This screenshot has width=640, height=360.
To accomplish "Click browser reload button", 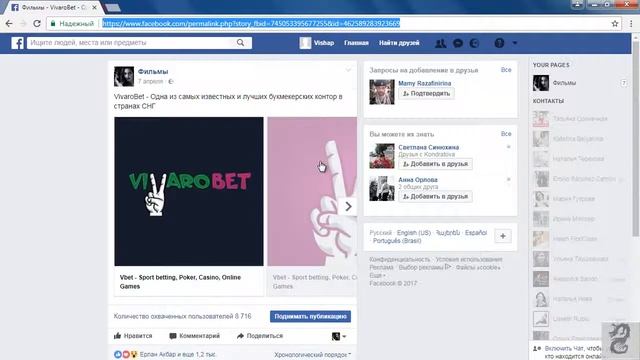I will [x=37, y=24].
